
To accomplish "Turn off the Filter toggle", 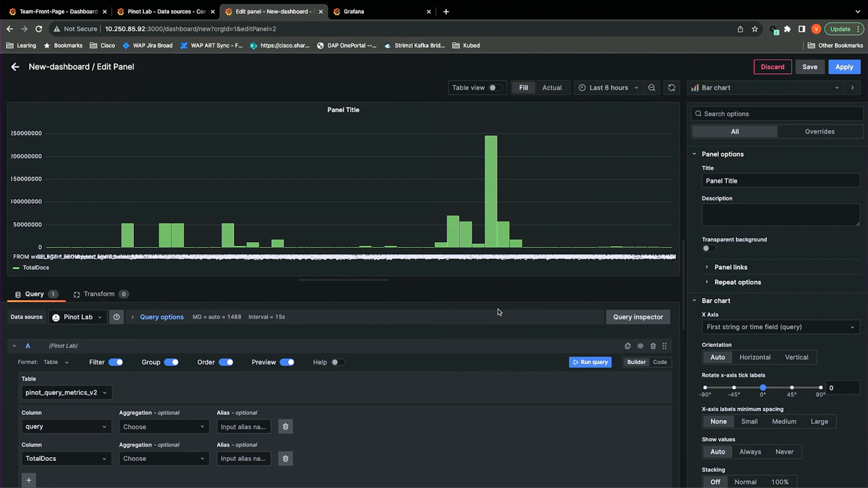I will pyautogui.click(x=116, y=362).
